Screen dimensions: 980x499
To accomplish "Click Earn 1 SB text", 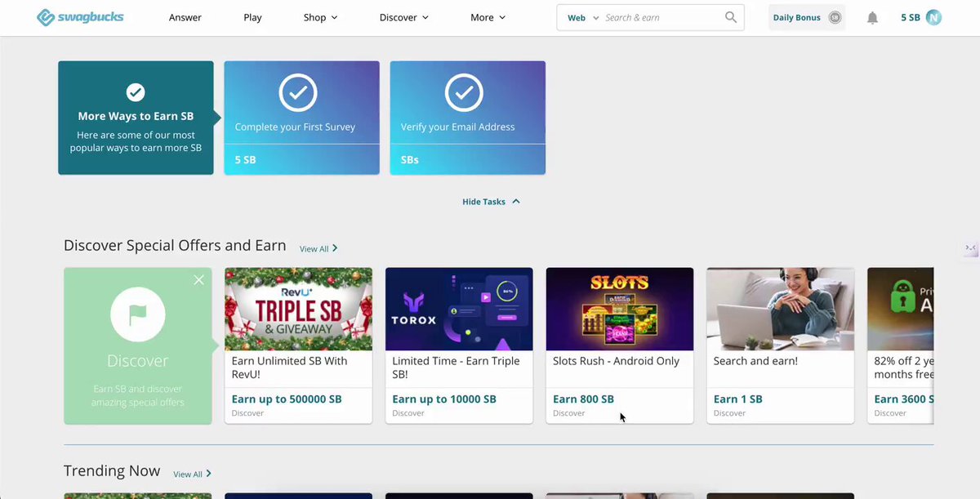I will pyautogui.click(x=737, y=399).
